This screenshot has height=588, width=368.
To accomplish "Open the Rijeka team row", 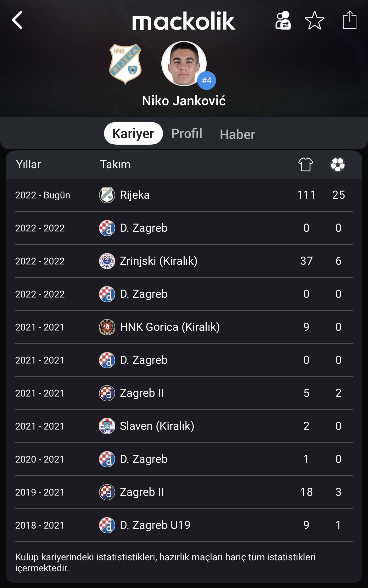I will (x=184, y=195).
